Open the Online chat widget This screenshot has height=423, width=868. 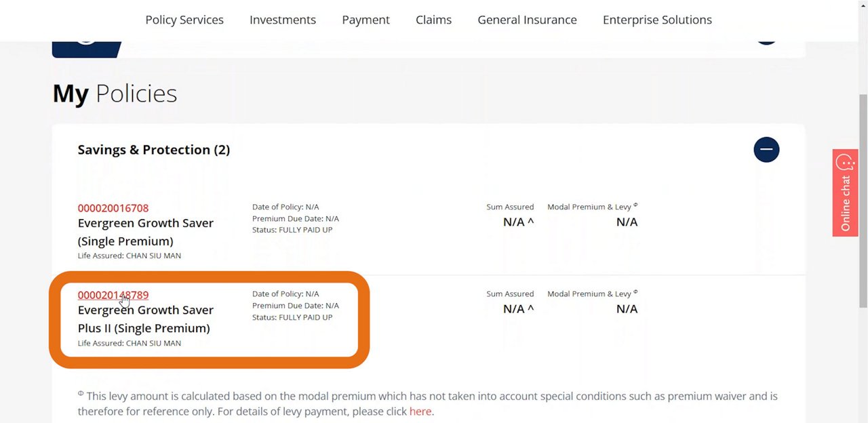845,203
